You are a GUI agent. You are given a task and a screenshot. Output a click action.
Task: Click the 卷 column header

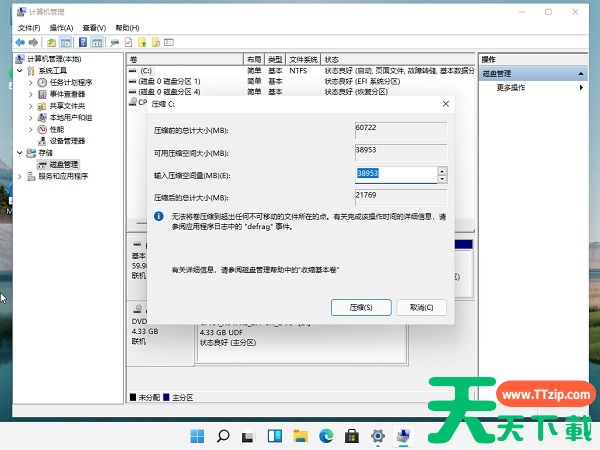(185, 59)
